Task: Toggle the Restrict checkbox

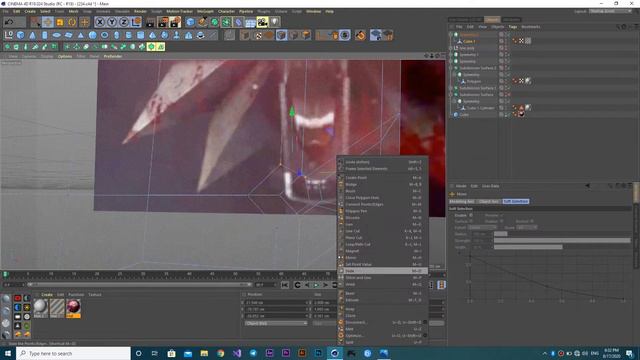Action: tap(532, 221)
